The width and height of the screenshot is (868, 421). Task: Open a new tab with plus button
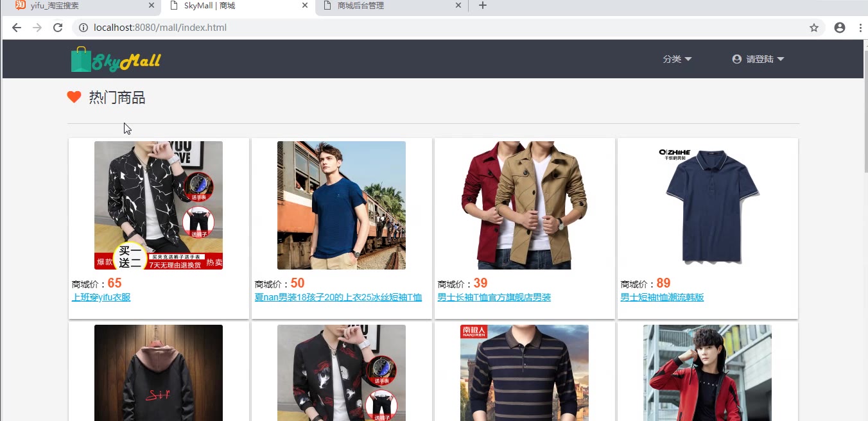(483, 6)
